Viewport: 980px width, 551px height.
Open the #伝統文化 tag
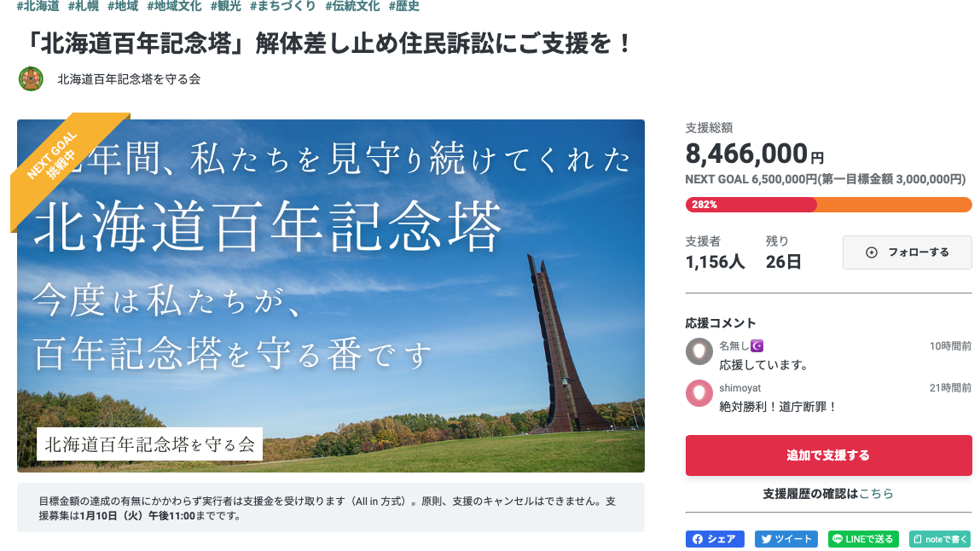(352, 6)
